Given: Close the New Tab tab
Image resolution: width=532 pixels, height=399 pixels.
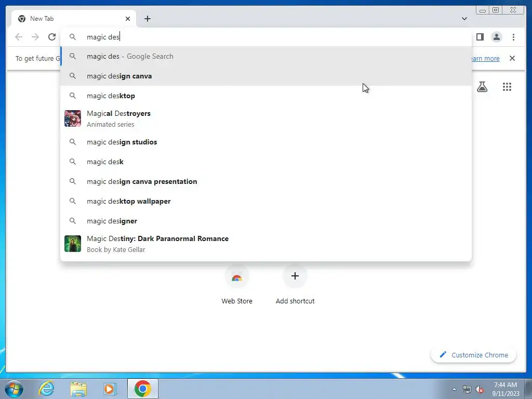Looking at the screenshot, I should [128, 19].
